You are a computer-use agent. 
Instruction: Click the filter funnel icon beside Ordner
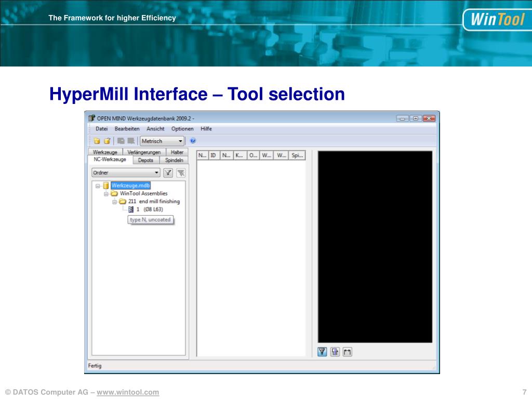168,172
